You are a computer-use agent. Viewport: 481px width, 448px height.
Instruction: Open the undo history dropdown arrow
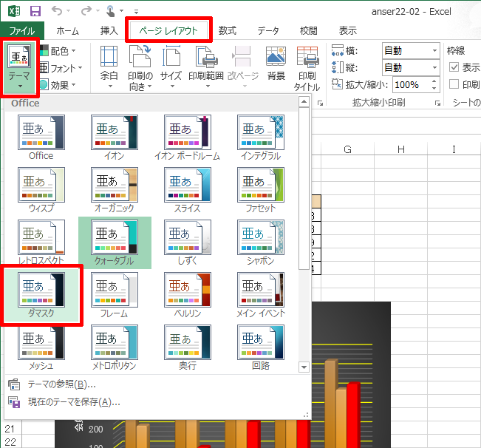(69, 11)
